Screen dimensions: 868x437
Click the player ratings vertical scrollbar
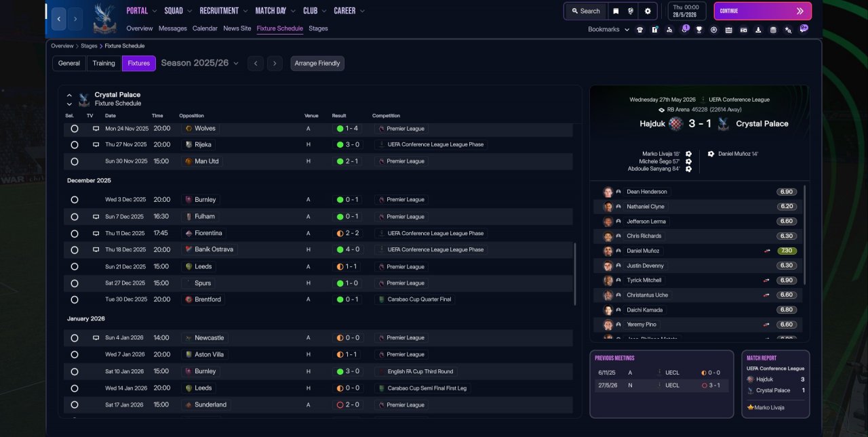click(x=806, y=235)
